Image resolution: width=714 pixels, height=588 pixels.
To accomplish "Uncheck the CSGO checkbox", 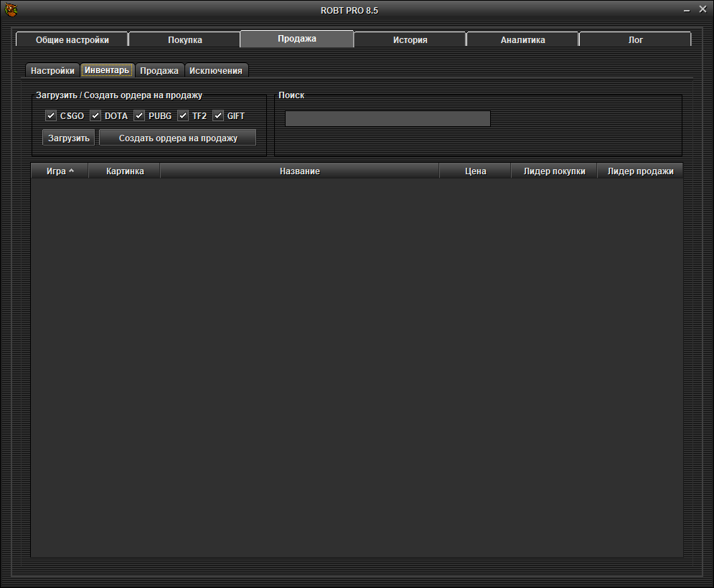I will point(51,115).
